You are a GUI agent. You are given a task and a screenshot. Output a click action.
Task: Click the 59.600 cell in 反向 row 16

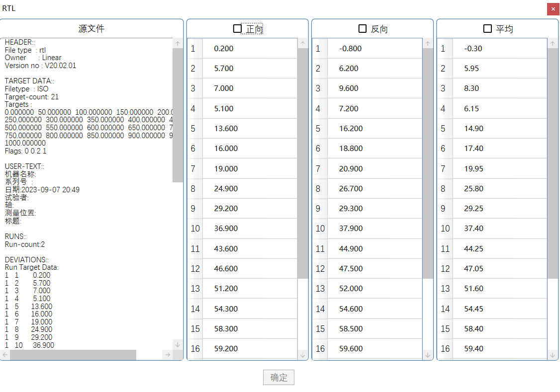351,349
